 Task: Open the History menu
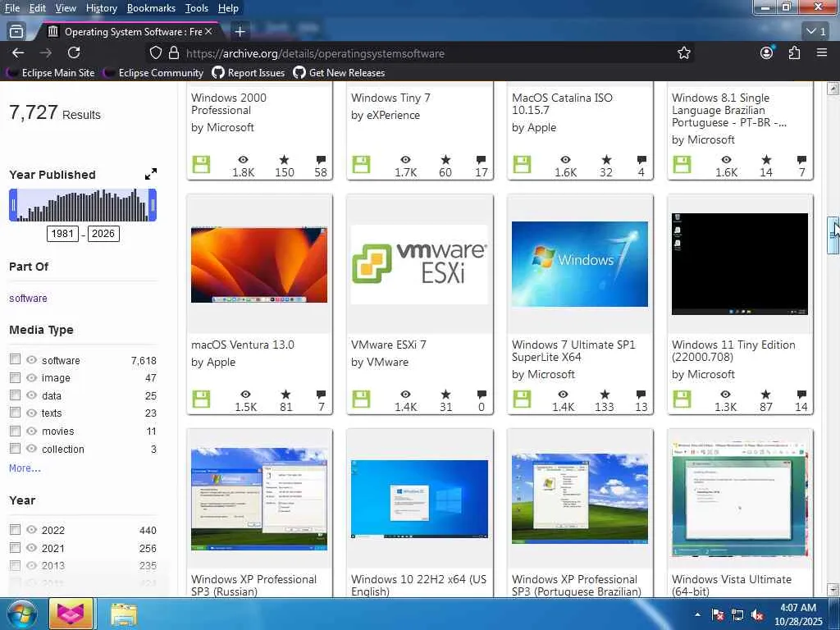point(101,8)
